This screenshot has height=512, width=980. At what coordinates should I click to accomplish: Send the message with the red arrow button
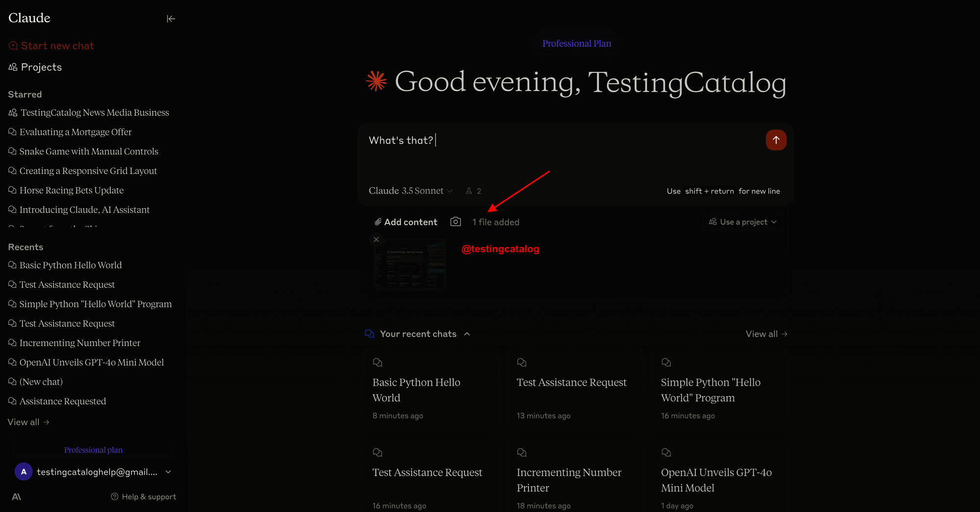[776, 140]
